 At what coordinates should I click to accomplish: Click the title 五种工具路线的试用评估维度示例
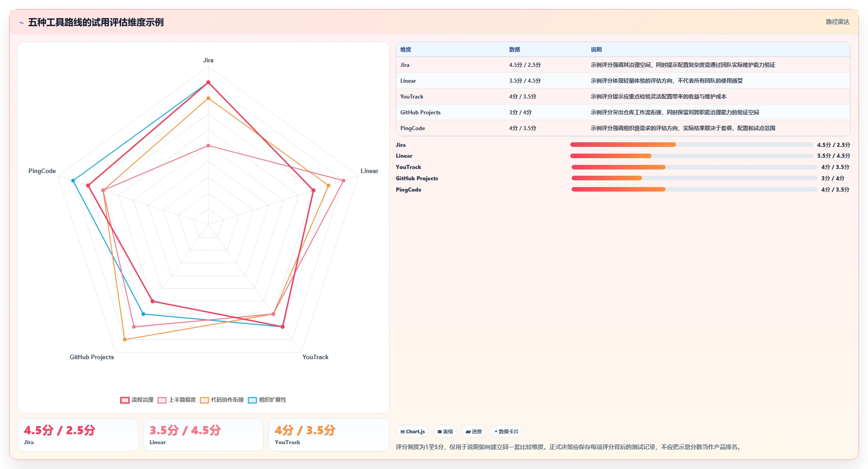tap(96, 23)
